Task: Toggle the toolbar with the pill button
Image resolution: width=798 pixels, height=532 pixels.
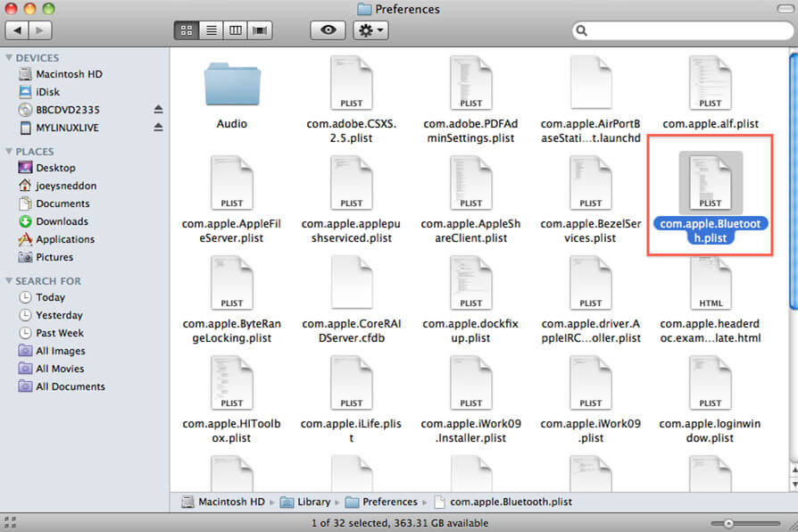Action: 786,9
